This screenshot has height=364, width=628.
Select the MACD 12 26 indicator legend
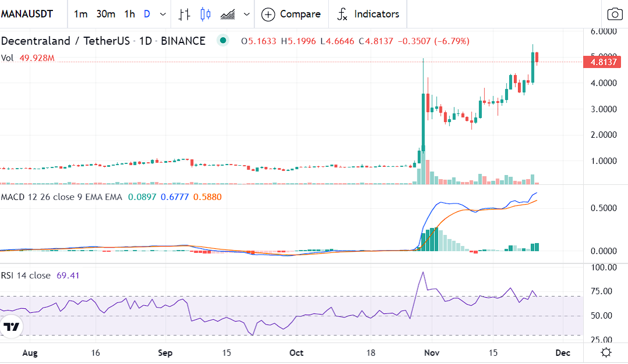61,197
